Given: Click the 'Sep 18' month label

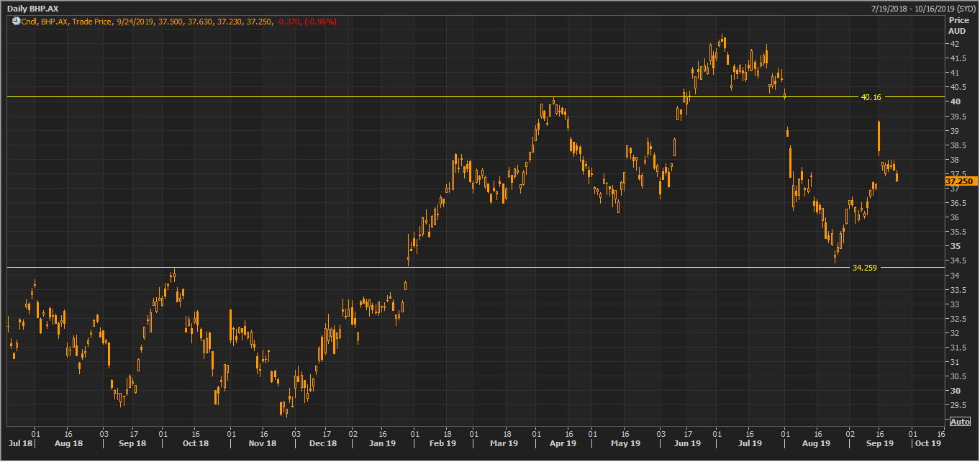Looking at the screenshot, I should 132,443.
